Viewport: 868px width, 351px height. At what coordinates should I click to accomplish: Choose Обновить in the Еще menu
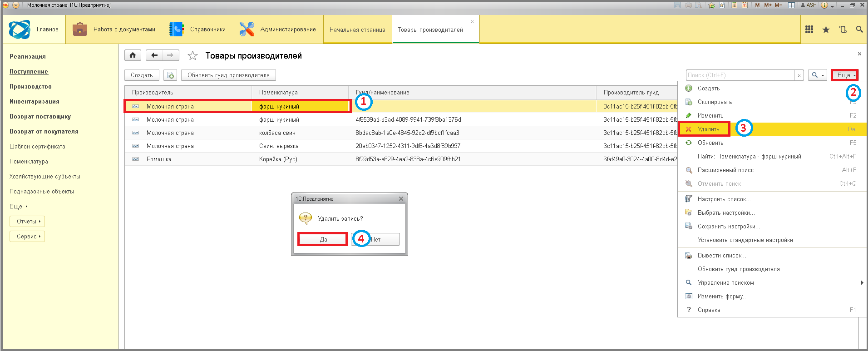[x=772, y=143]
